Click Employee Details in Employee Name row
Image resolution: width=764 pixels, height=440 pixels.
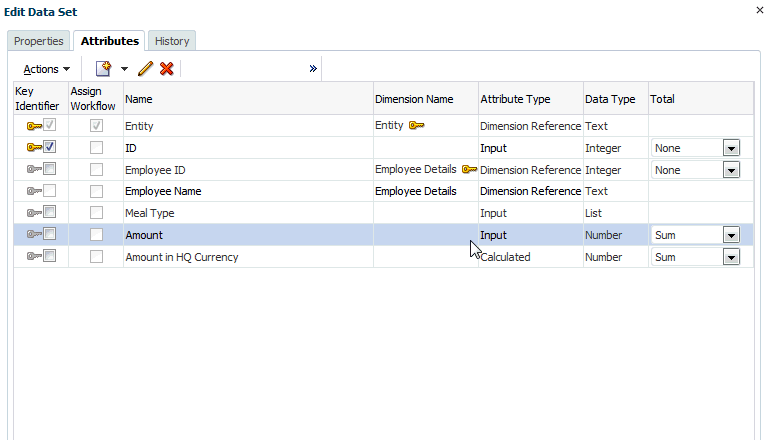pyautogui.click(x=416, y=191)
